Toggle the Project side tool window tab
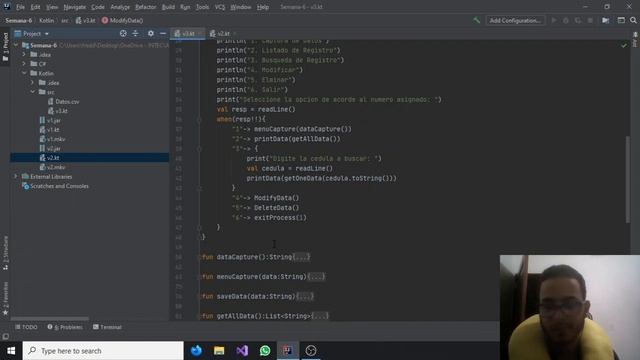 tap(5, 46)
